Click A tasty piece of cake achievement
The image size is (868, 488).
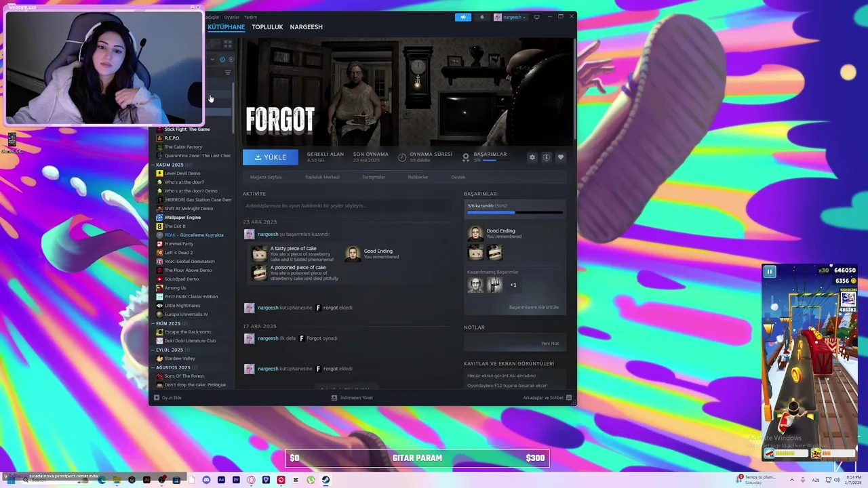tap(294, 254)
